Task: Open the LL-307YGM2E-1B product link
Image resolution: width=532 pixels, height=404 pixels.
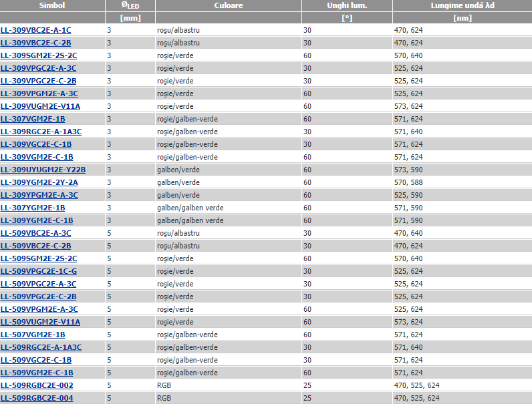Action: click(33, 208)
